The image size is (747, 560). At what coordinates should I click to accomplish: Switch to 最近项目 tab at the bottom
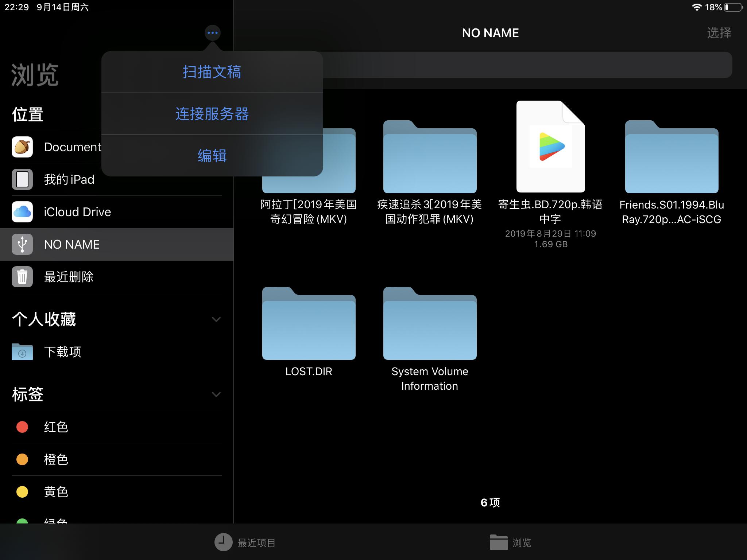tap(245, 542)
